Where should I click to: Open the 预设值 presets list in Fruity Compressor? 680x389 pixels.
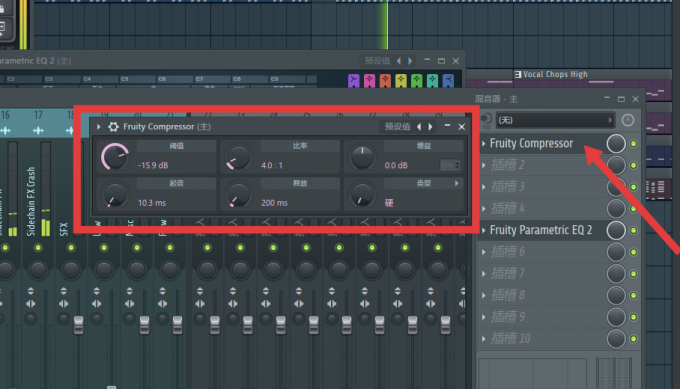(x=397, y=127)
